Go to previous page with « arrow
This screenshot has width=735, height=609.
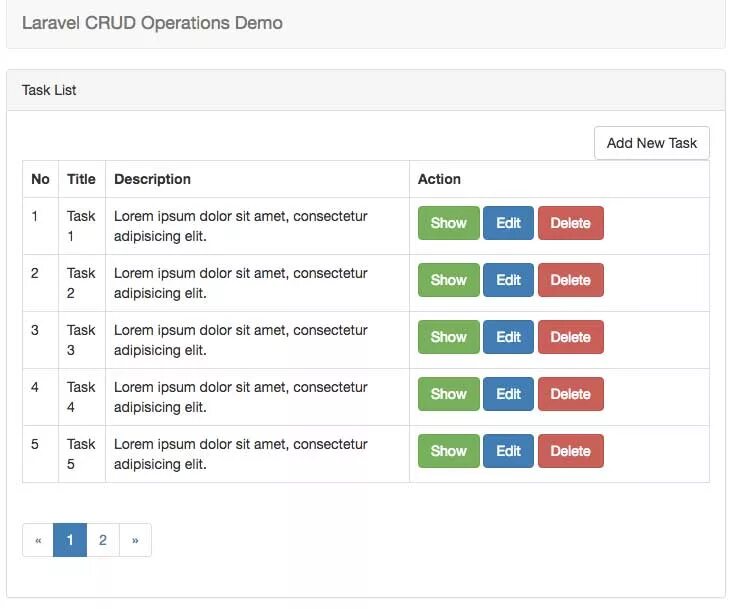[x=38, y=540]
